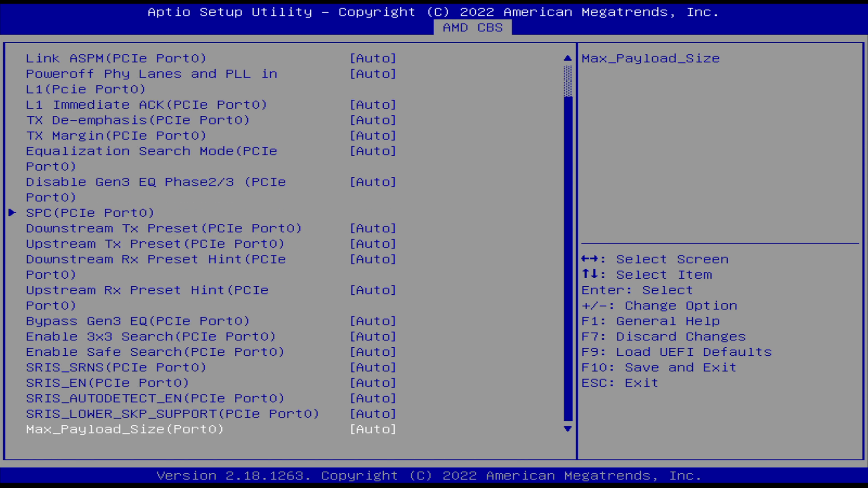
Task: Click the Version 2.18.1263 footer text
Action: point(429,476)
